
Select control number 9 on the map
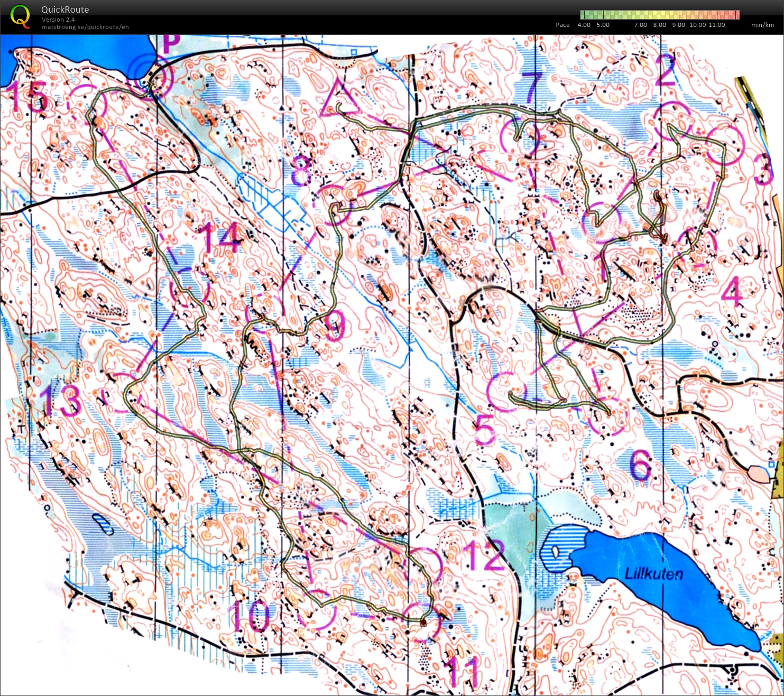[x=334, y=325]
